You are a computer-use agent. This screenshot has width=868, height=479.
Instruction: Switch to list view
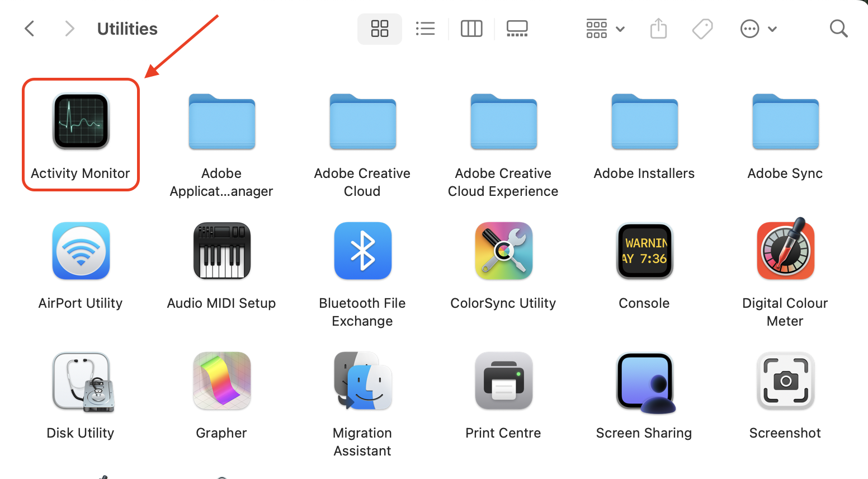[426, 28]
